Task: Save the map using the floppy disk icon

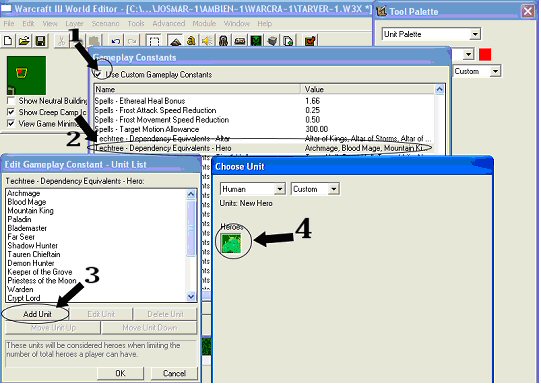Action: 40,41
